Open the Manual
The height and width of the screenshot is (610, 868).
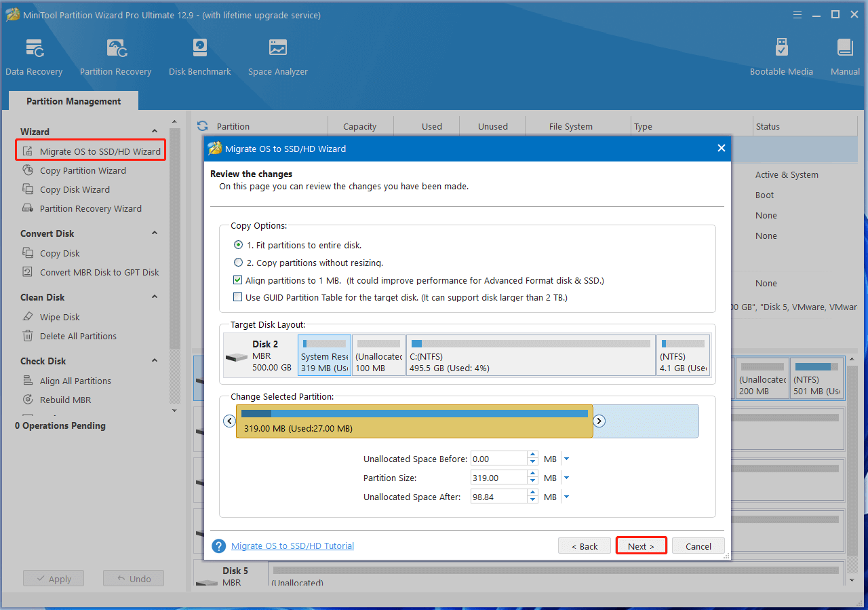(x=845, y=57)
